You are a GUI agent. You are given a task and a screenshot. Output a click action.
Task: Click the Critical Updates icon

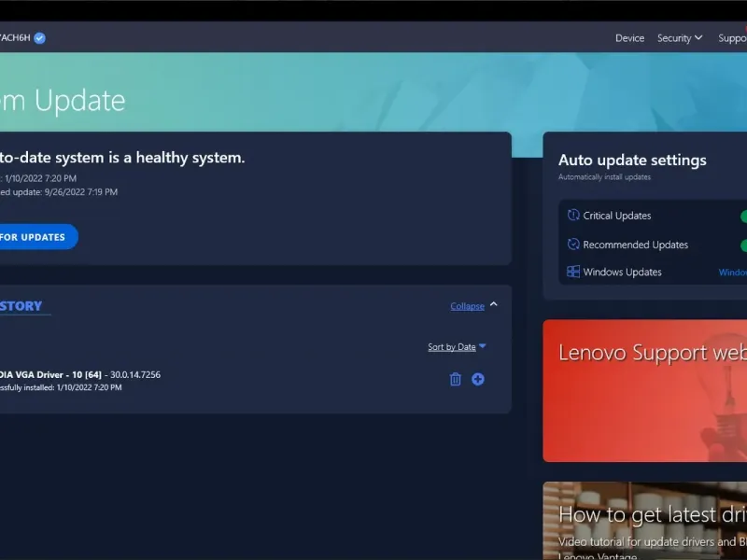[573, 216]
